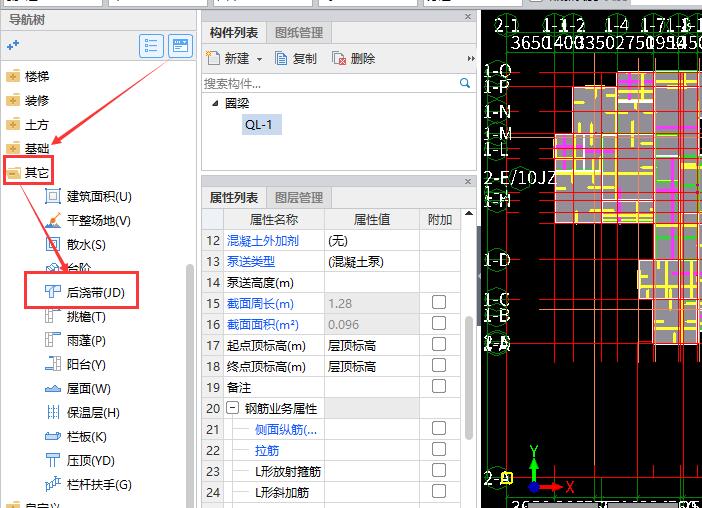Click the 删除 button
This screenshot has width=702, height=508.
354,59
